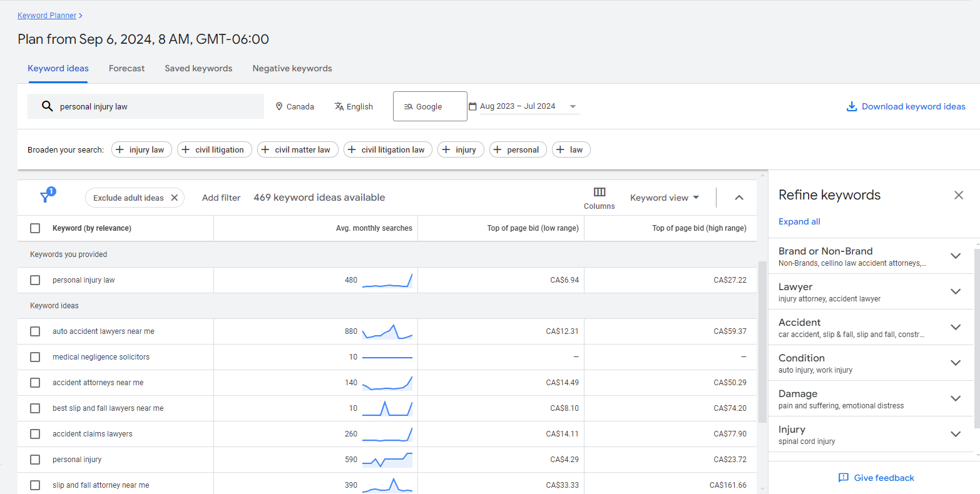Click the download icon to export keyword ideas

pos(852,106)
